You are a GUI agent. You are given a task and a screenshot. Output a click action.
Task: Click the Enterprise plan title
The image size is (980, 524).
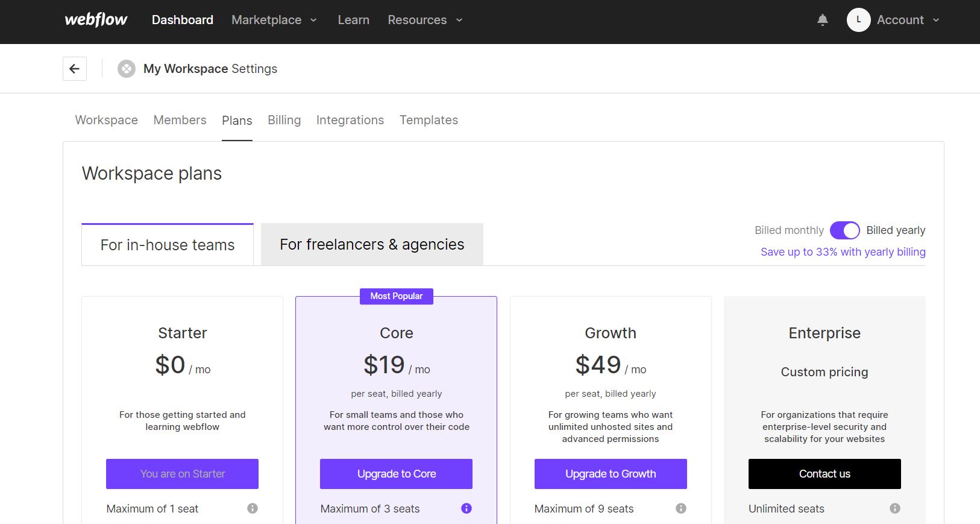click(825, 333)
